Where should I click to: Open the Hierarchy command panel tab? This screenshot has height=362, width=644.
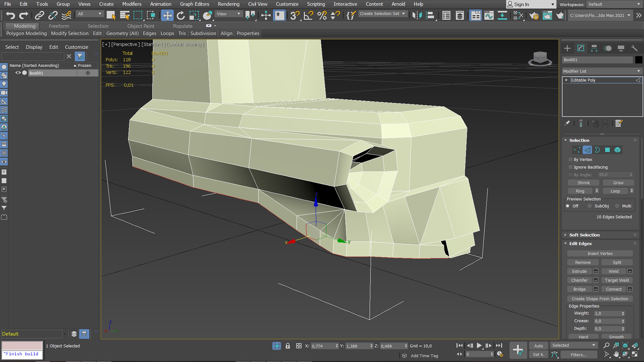pyautogui.click(x=594, y=48)
